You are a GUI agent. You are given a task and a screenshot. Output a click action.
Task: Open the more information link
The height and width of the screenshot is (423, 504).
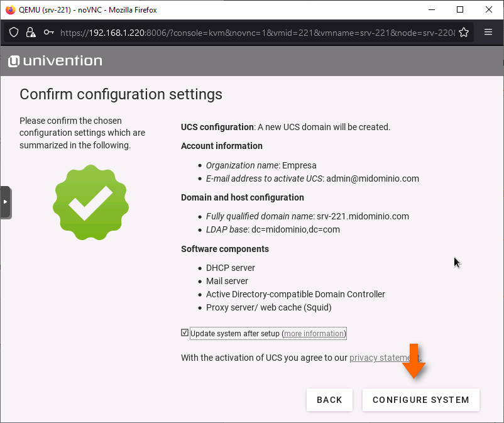pos(314,334)
